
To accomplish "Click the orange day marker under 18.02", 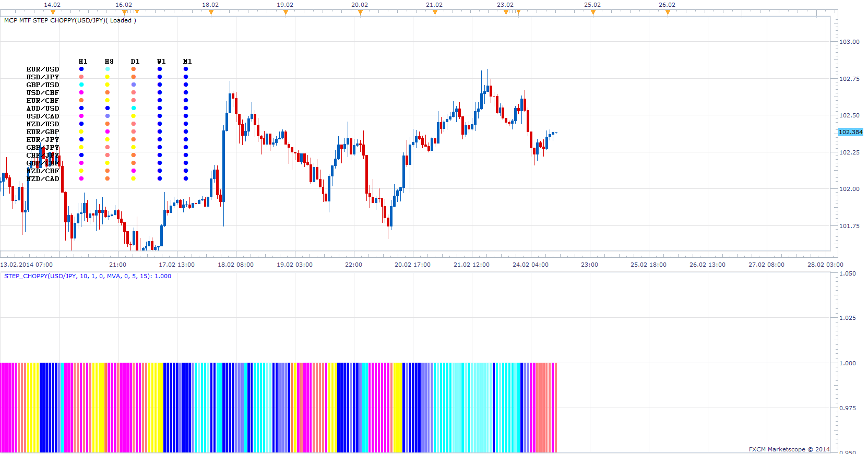I will click(x=211, y=13).
